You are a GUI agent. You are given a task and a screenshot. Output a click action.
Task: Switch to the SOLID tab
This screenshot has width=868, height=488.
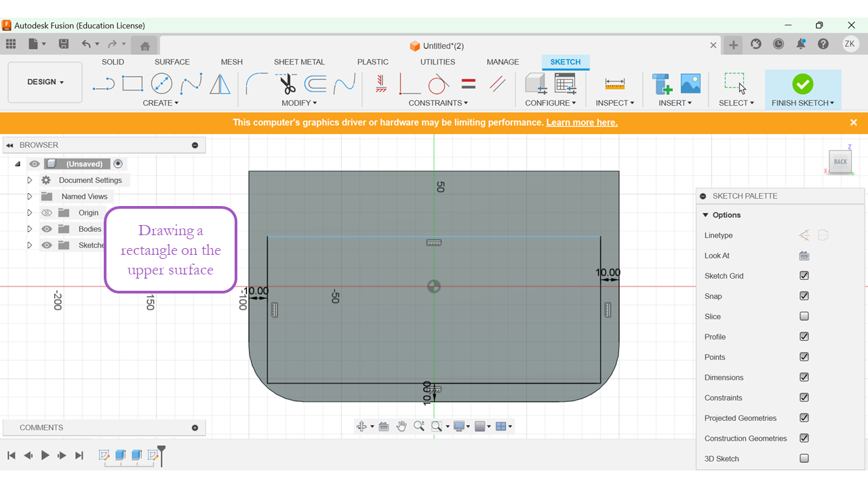point(113,62)
